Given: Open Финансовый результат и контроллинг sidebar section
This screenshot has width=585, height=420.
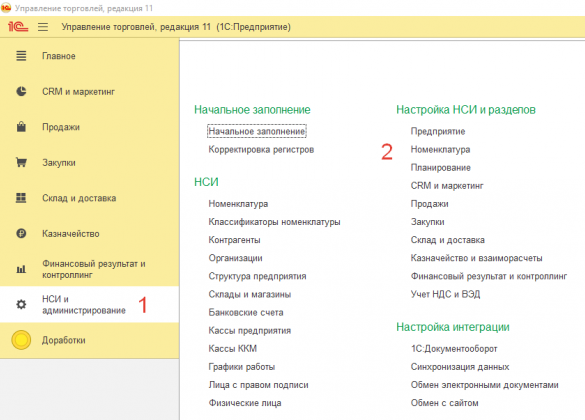Looking at the screenshot, I should pos(90,269).
